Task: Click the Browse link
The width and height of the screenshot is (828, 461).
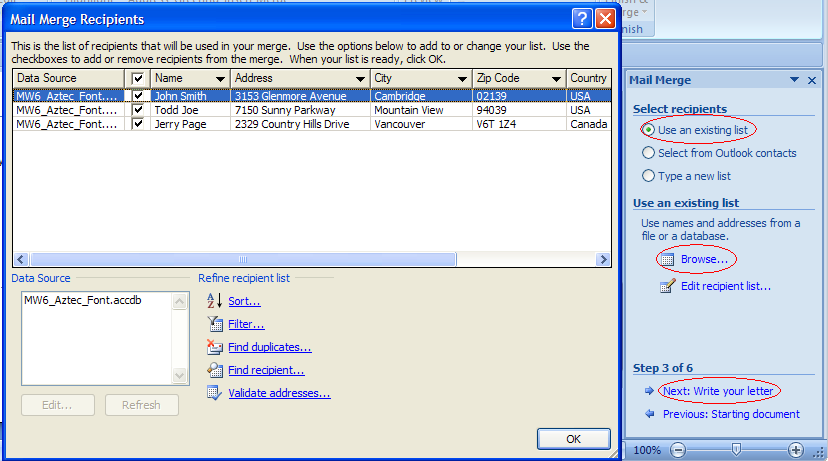Action: [x=704, y=260]
